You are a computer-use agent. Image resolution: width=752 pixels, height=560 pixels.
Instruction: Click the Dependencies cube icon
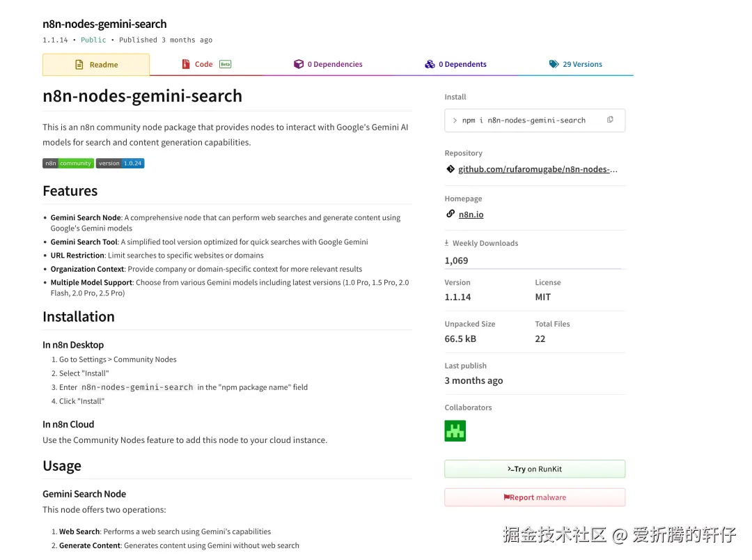click(298, 64)
